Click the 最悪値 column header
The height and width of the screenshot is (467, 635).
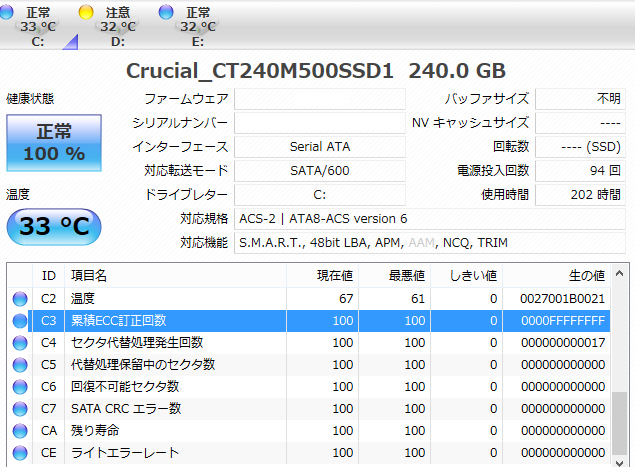pyautogui.click(x=394, y=276)
